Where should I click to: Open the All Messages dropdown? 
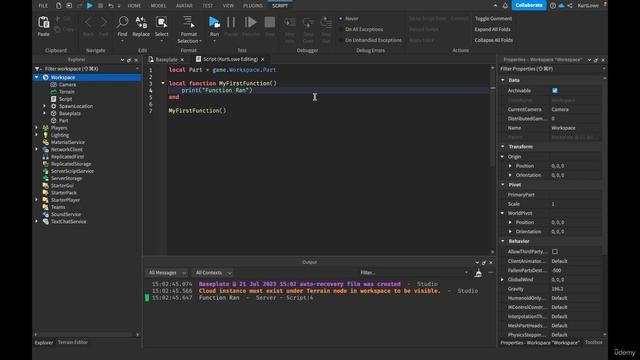pyautogui.click(x=167, y=273)
